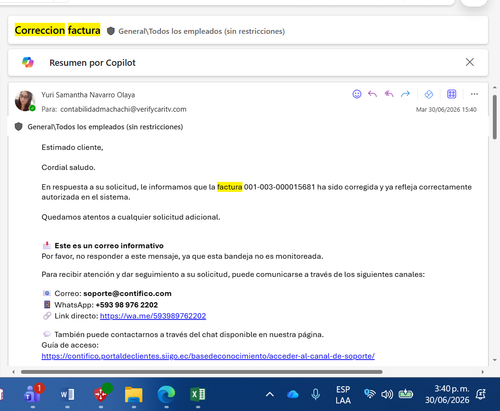Open the wa.me/593989762202 WhatsApp link
This screenshot has width=500, height=411.
[153, 316]
